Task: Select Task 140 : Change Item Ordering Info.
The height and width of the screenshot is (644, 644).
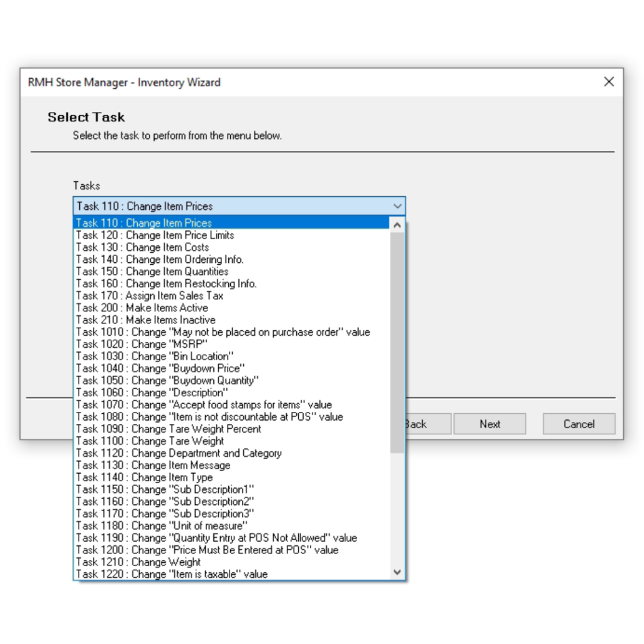Action: pyautogui.click(x=231, y=260)
